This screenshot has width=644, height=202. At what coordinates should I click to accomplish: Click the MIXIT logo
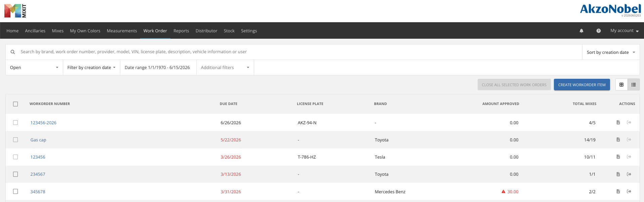[15, 11]
